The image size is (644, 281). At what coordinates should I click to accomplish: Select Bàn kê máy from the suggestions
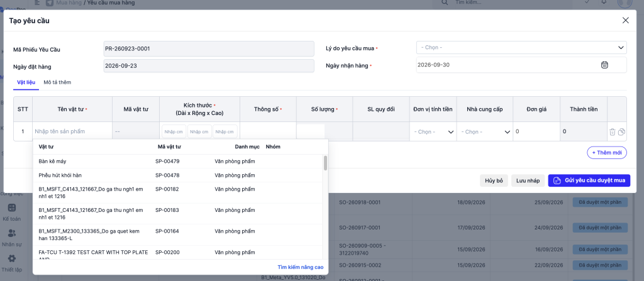click(x=178, y=161)
